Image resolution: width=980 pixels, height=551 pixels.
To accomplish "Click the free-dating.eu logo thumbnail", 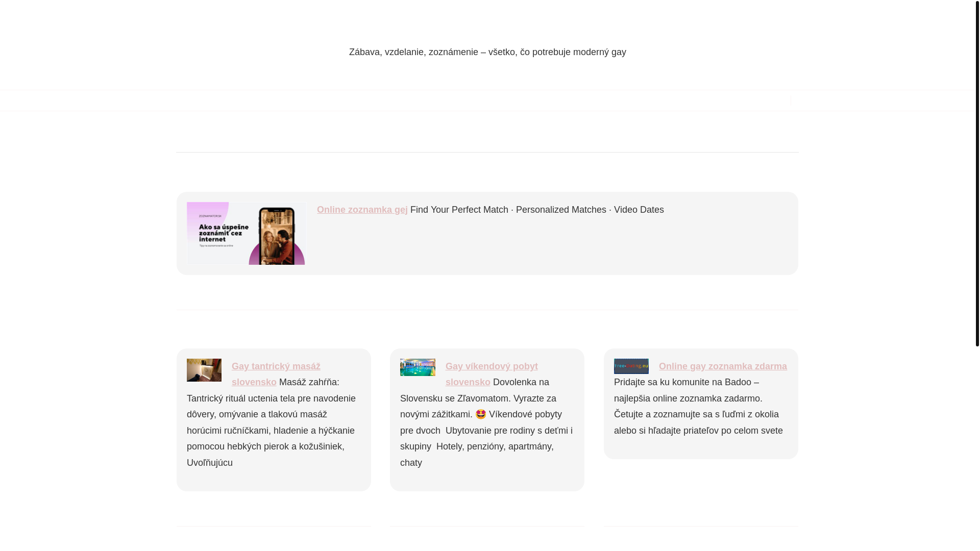I will pos(631,366).
